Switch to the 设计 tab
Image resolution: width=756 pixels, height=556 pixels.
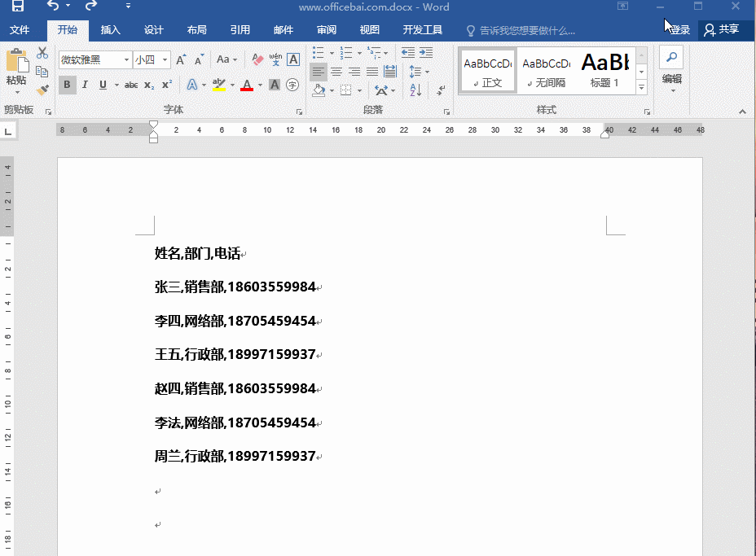pyautogui.click(x=154, y=30)
